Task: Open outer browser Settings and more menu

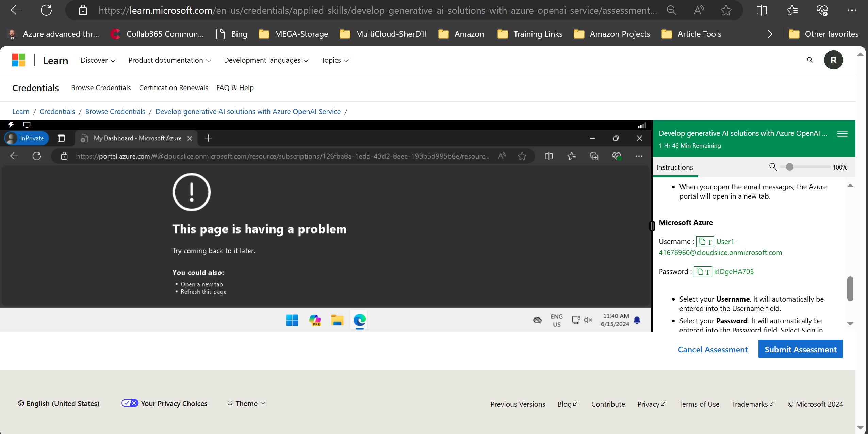Action: point(852,10)
